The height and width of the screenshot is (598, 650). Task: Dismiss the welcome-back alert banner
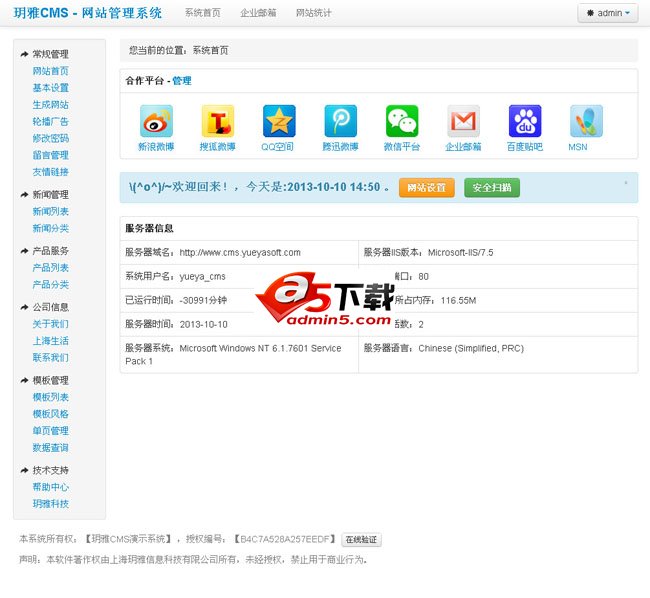tap(626, 182)
